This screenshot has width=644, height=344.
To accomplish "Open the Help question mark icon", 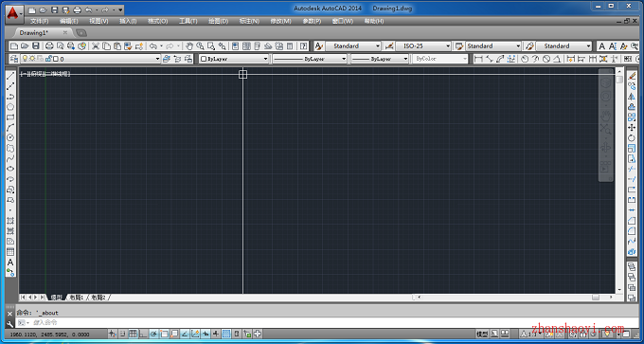I will pyautogui.click(x=303, y=46).
